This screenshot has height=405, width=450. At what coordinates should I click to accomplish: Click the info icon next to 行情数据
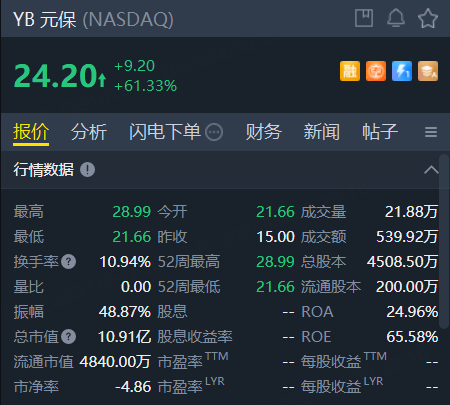(x=87, y=170)
